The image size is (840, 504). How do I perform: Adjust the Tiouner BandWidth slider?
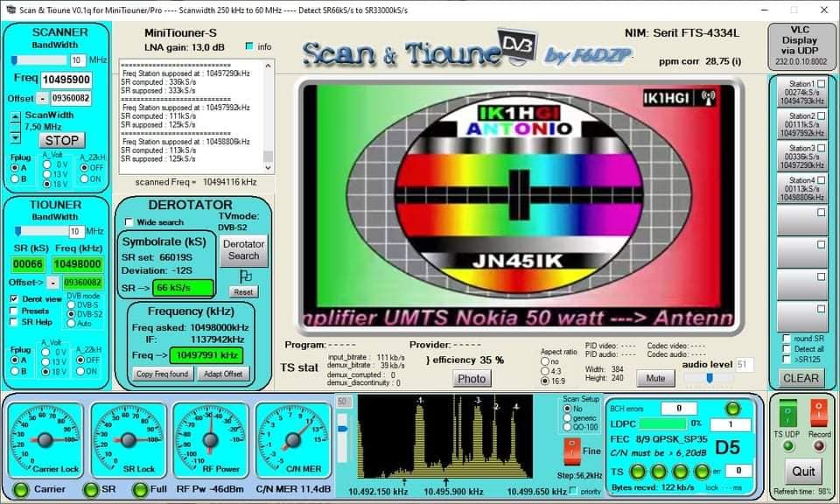point(41,231)
